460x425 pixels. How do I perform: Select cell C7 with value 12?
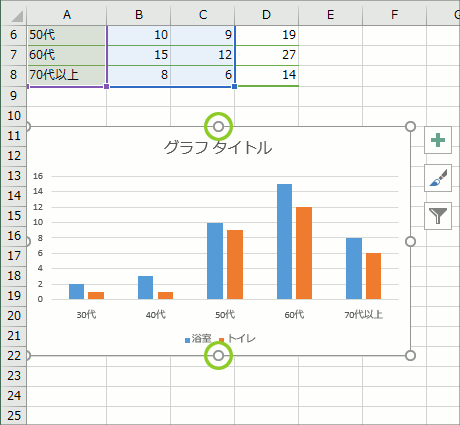click(203, 55)
